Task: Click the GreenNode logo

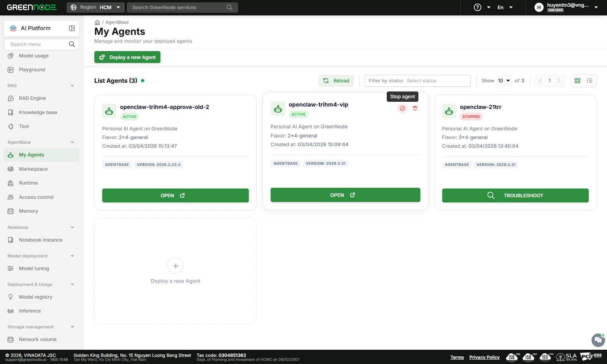Action: pyautogui.click(x=32, y=8)
